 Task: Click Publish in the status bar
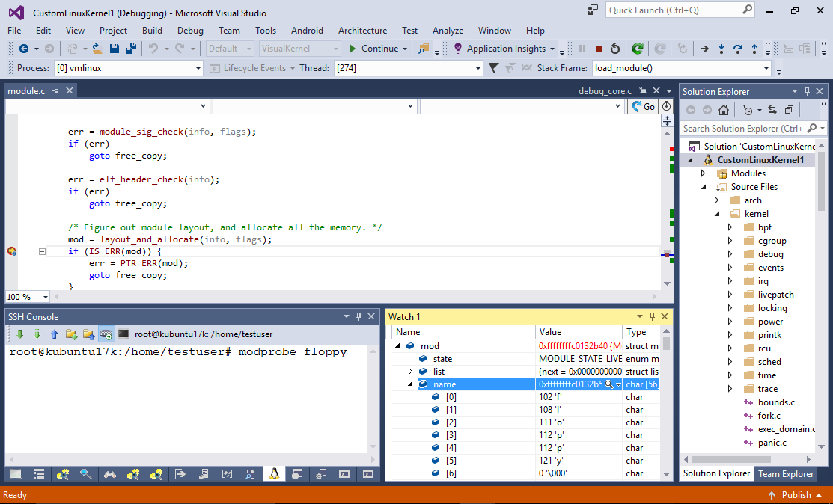click(x=796, y=495)
